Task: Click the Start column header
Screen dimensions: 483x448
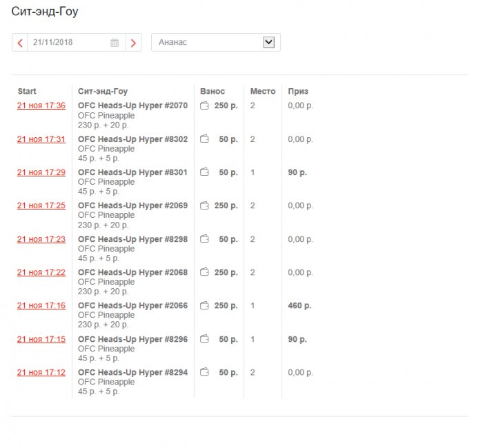Action: (27, 92)
